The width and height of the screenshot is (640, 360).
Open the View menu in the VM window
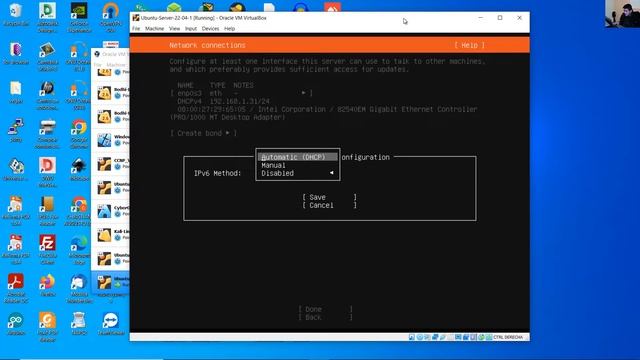(174, 29)
